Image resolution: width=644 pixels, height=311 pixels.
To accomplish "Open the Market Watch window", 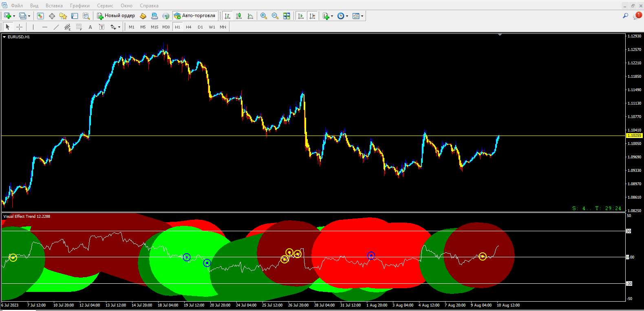I will point(40,16).
